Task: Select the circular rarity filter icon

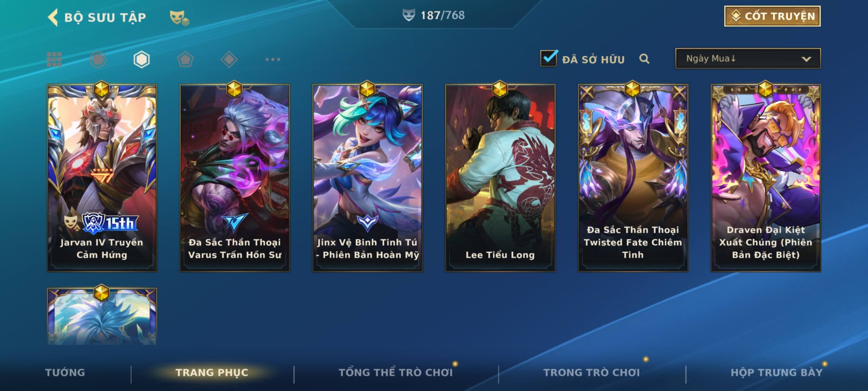Action: pyautogui.click(x=98, y=59)
